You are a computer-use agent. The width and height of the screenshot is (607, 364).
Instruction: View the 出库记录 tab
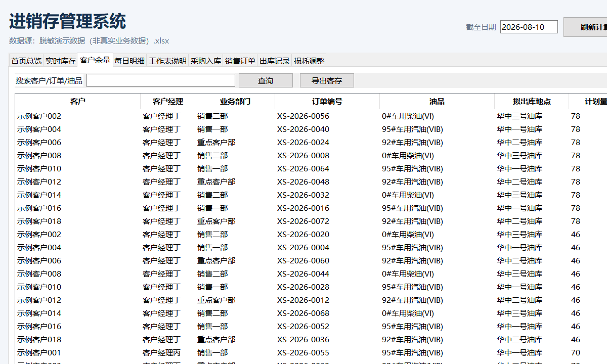point(274,61)
